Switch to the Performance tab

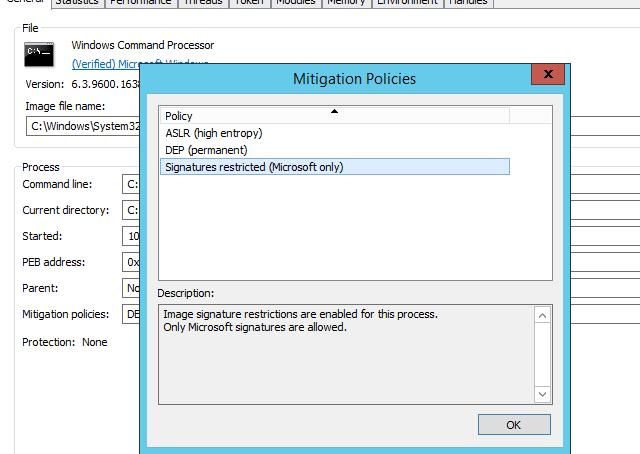point(140,2)
